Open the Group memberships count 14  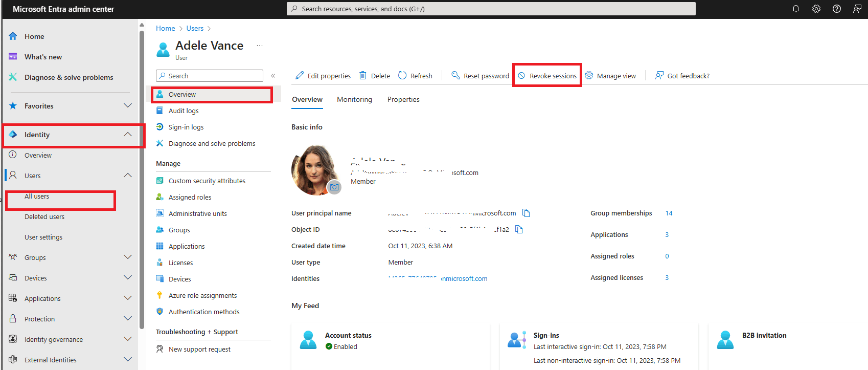click(x=669, y=213)
